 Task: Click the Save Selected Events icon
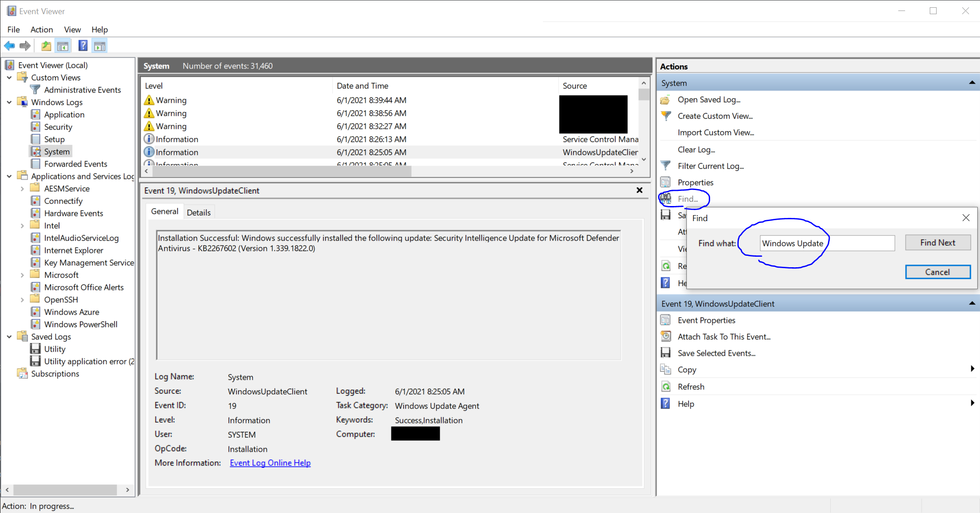[666, 353]
